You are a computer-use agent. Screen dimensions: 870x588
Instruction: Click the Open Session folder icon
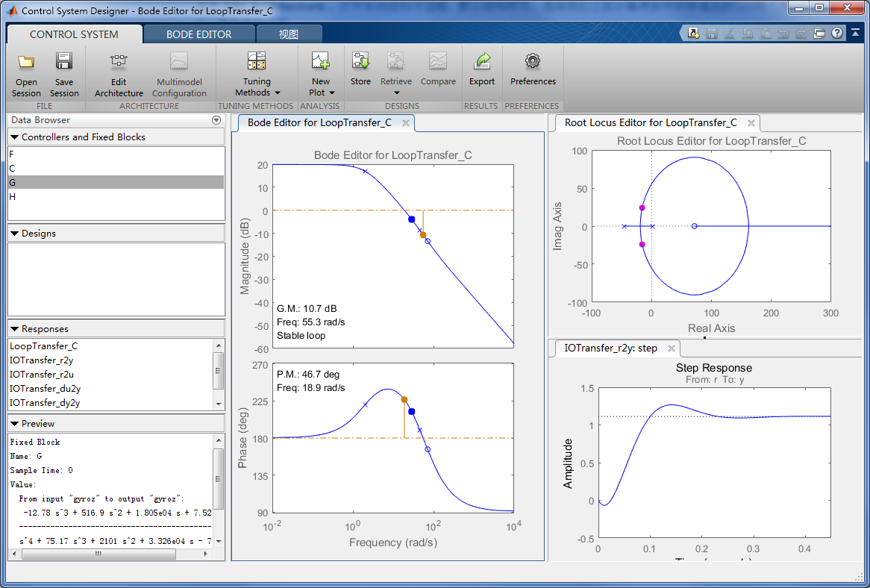pos(26,61)
